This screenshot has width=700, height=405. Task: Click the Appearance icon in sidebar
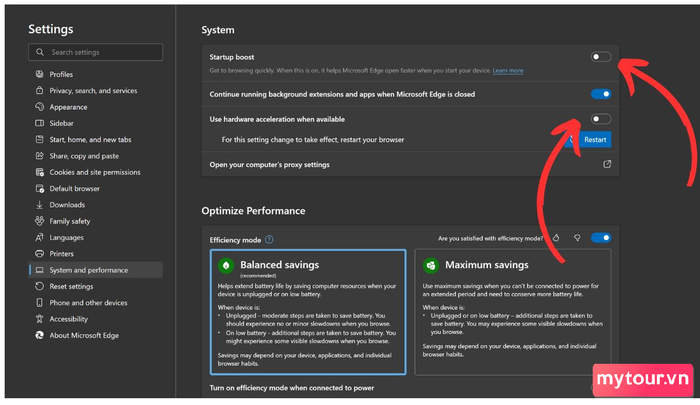click(39, 107)
